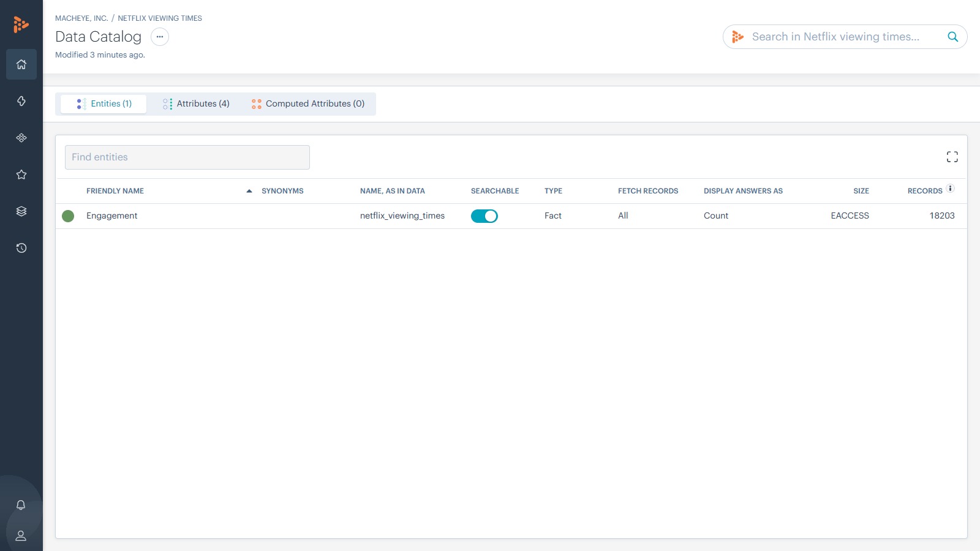Click the Fact type cell
This screenshot has height=551, width=980.
(553, 216)
